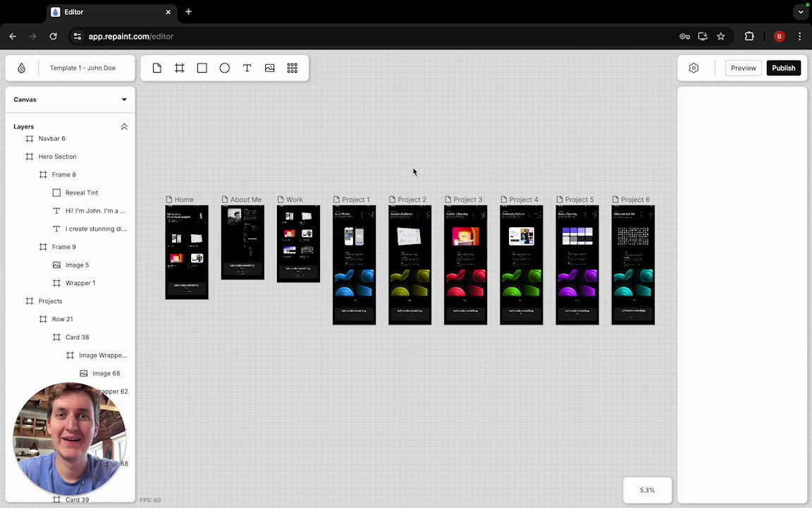
Task: Select the Text tool
Action: (x=247, y=68)
